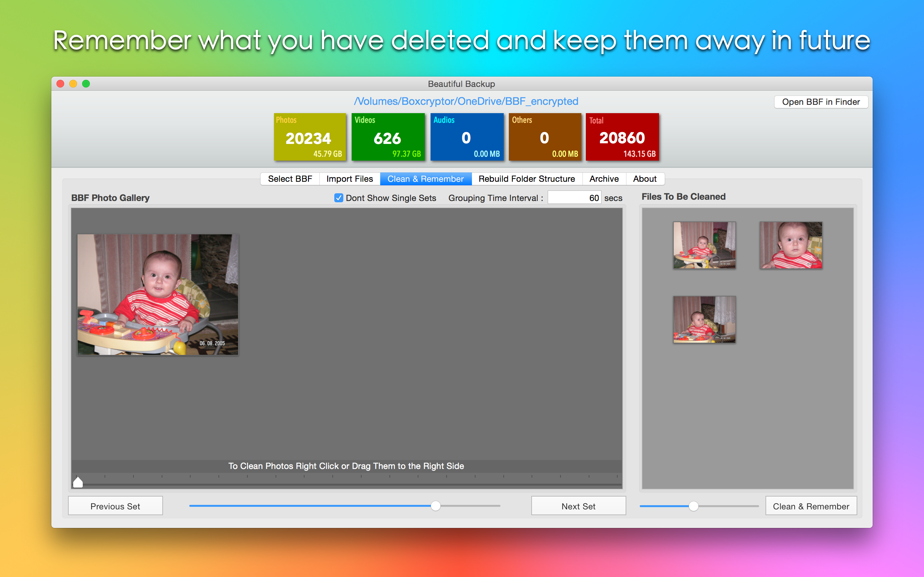Switch to the Select BBF tab

[x=290, y=179]
